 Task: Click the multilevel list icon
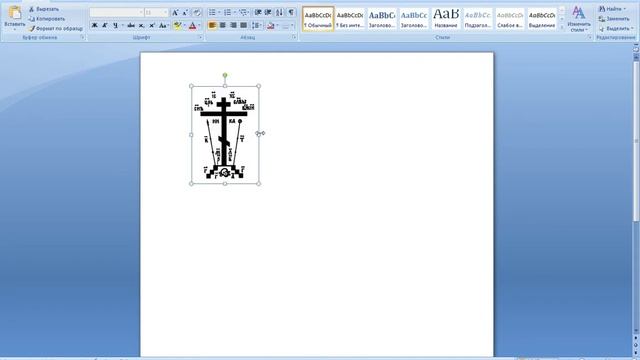[243, 13]
